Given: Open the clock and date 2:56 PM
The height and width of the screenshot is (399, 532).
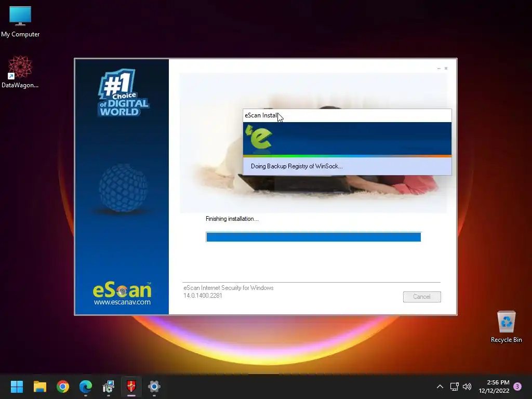Looking at the screenshot, I should pos(494,387).
